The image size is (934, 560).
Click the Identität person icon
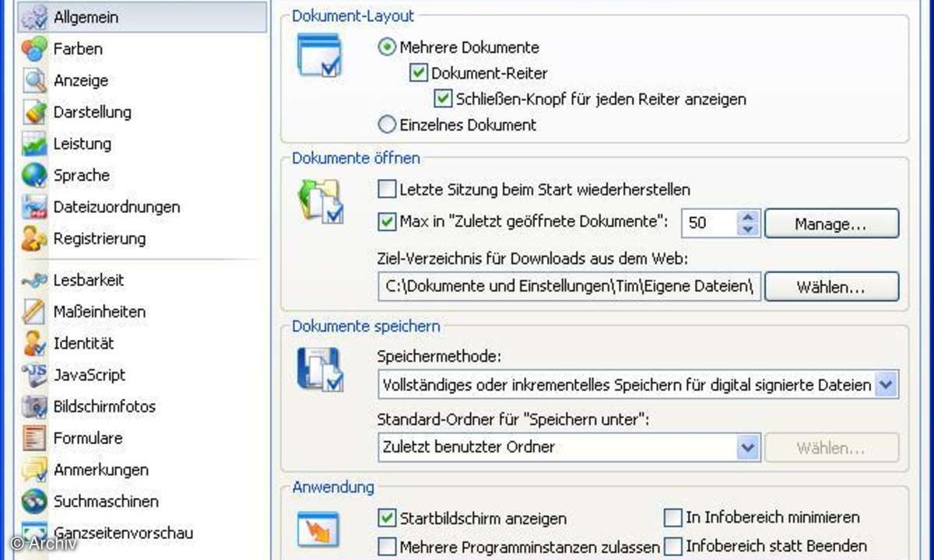(34, 343)
